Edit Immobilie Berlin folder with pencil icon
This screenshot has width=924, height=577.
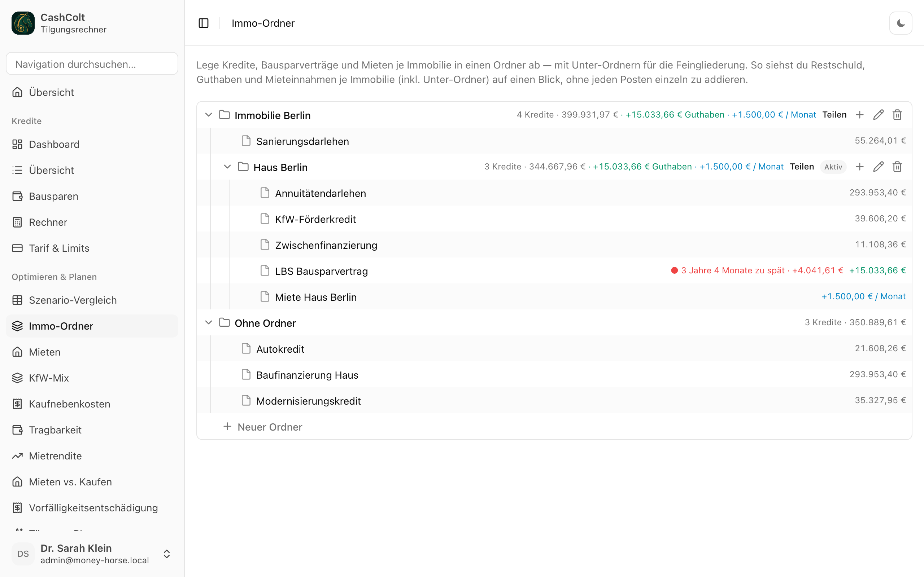(x=878, y=115)
